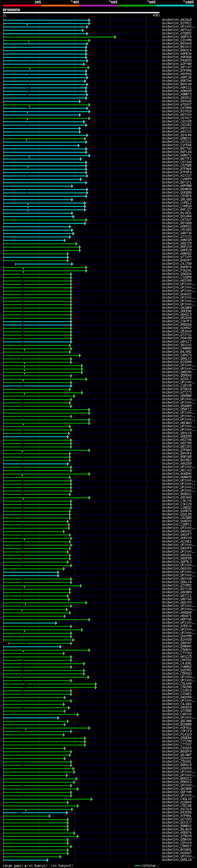Select entry UniRef100_A1IW31
This screenshot has width=197, height=868.
tap(177, 213)
